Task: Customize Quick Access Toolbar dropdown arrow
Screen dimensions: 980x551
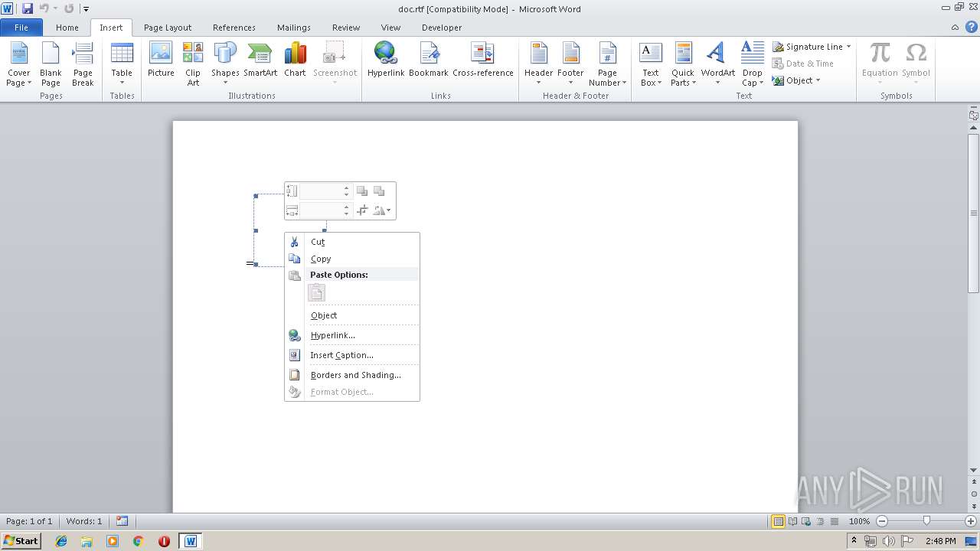Action: coord(86,9)
